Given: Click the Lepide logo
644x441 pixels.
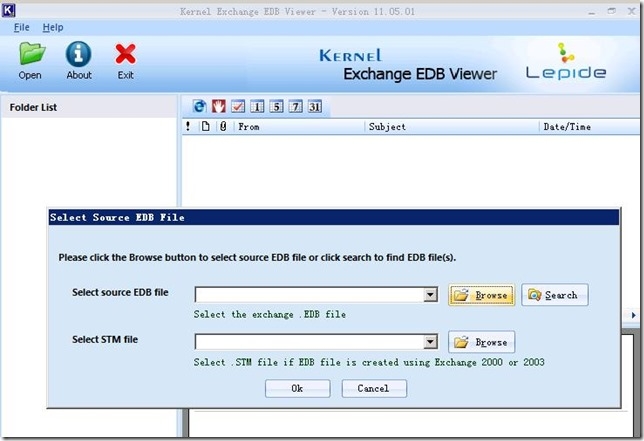Looking at the screenshot, I should tap(566, 62).
